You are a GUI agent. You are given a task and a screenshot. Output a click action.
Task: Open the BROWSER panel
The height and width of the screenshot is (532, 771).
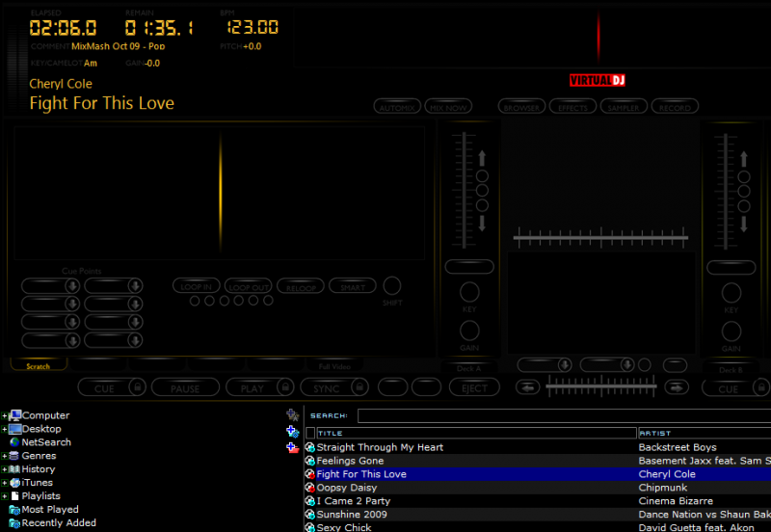point(521,107)
